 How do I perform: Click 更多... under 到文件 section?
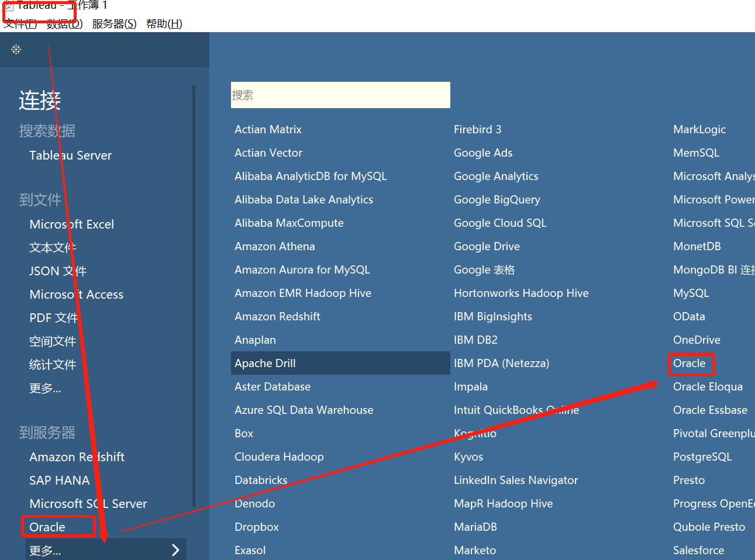[45, 388]
